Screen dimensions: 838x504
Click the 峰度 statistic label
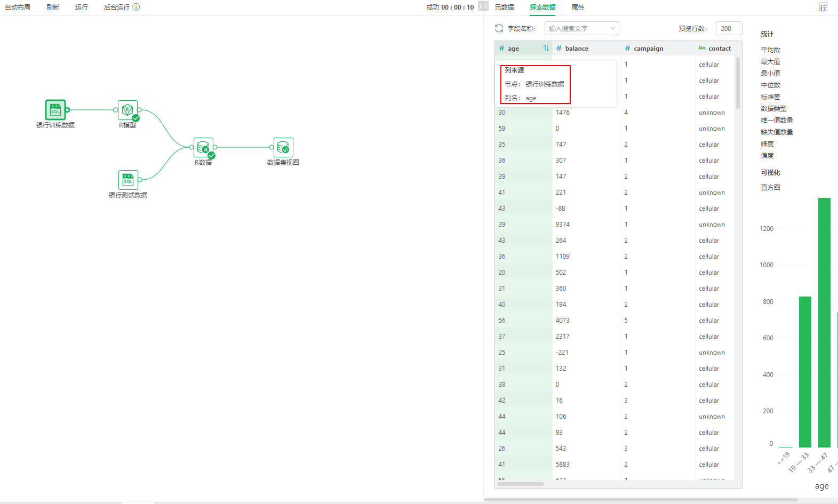pos(767,143)
